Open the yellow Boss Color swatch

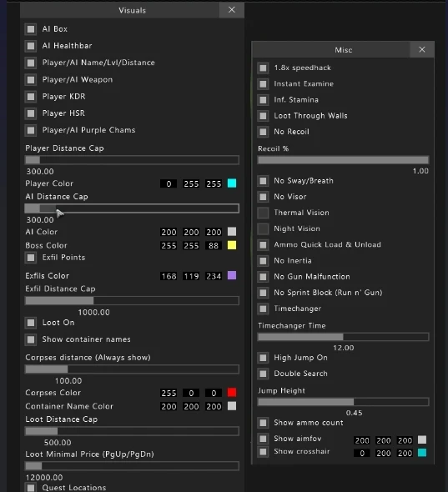coord(232,245)
